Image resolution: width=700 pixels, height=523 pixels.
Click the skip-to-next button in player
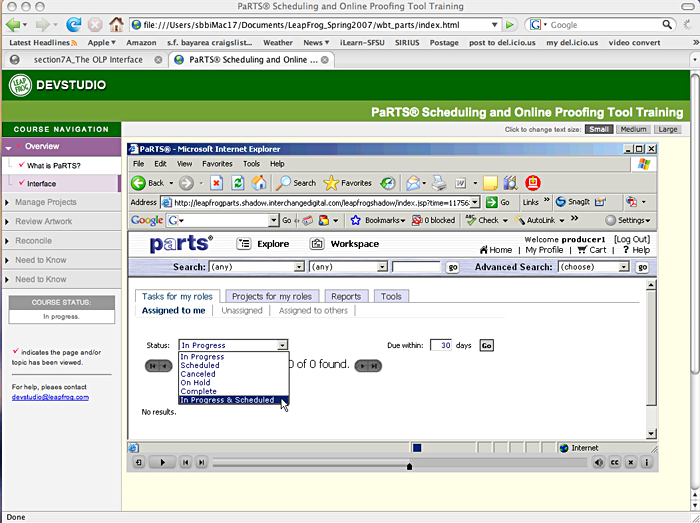(201, 462)
